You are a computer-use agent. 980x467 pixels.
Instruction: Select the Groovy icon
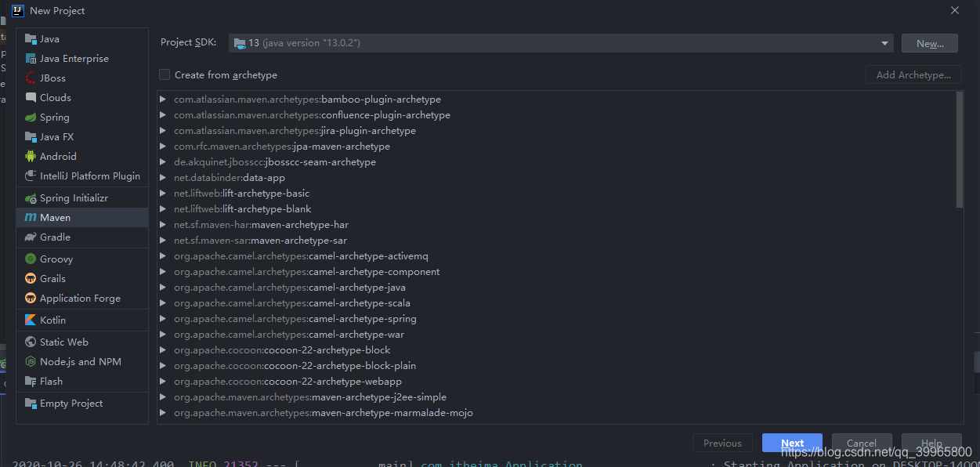tap(31, 259)
